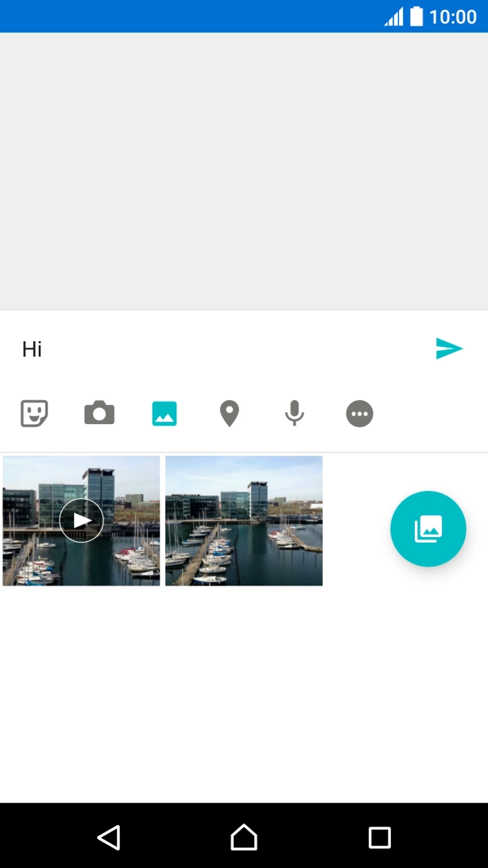Tap the empty gray conversation area
The height and width of the screenshot is (868, 488).
(244, 171)
